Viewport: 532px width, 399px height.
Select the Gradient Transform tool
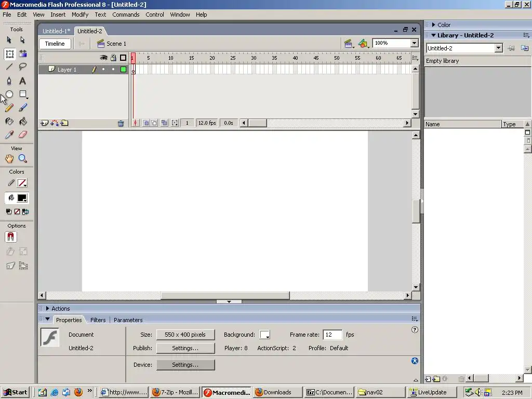[23, 54]
